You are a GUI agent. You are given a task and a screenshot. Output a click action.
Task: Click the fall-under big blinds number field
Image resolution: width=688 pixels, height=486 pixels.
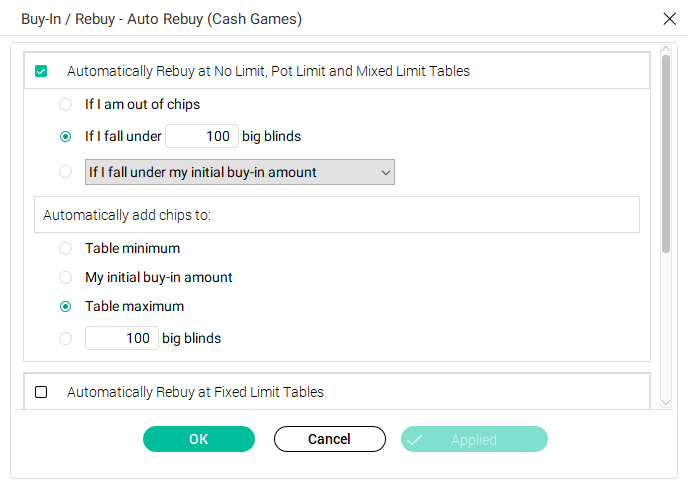pos(202,136)
